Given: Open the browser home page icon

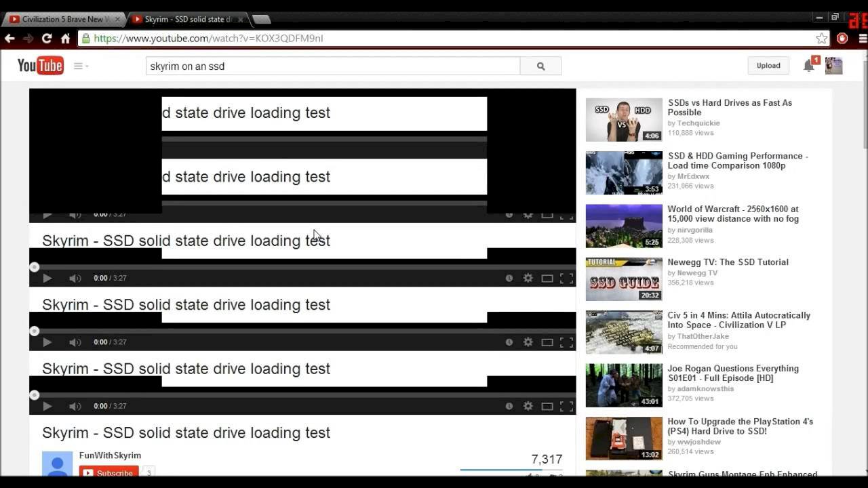Looking at the screenshot, I should click(x=65, y=39).
